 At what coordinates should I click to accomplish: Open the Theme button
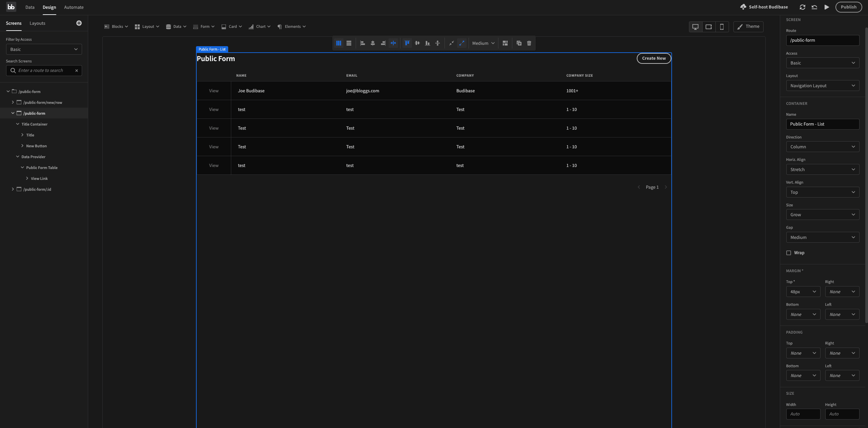tap(748, 27)
